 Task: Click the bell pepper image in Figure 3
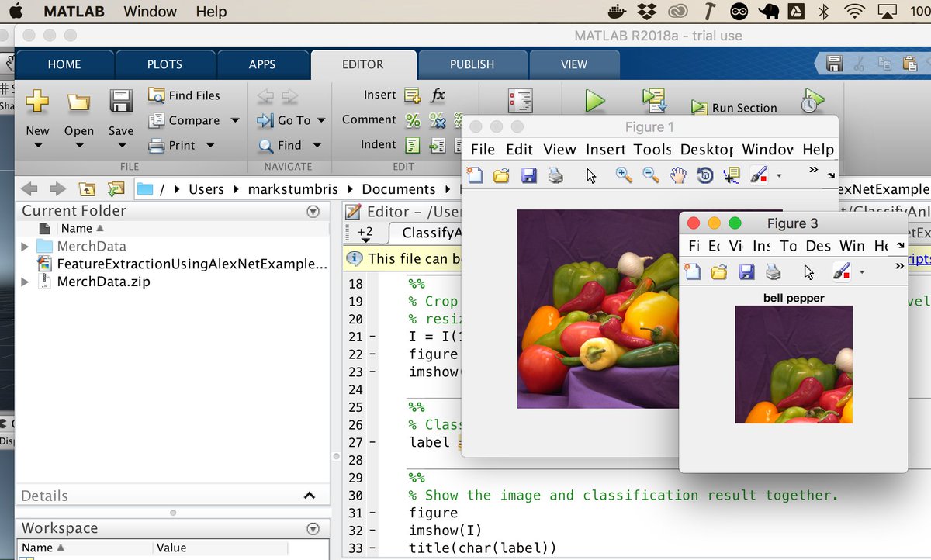point(794,365)
